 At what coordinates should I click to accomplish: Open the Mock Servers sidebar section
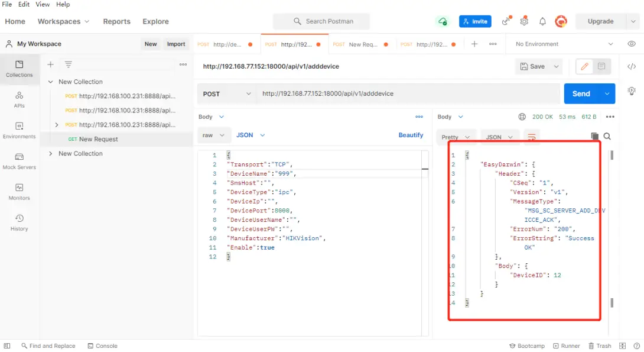19,160
